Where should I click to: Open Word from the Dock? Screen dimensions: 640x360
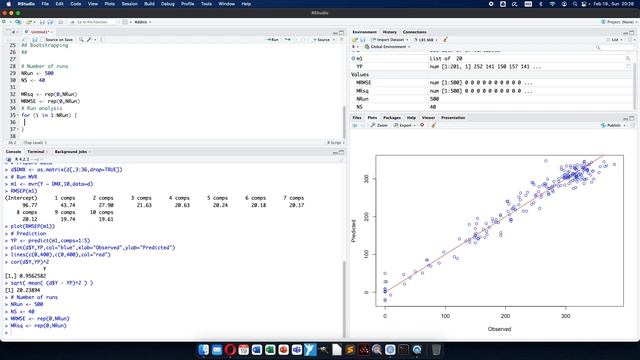(256, 350)
